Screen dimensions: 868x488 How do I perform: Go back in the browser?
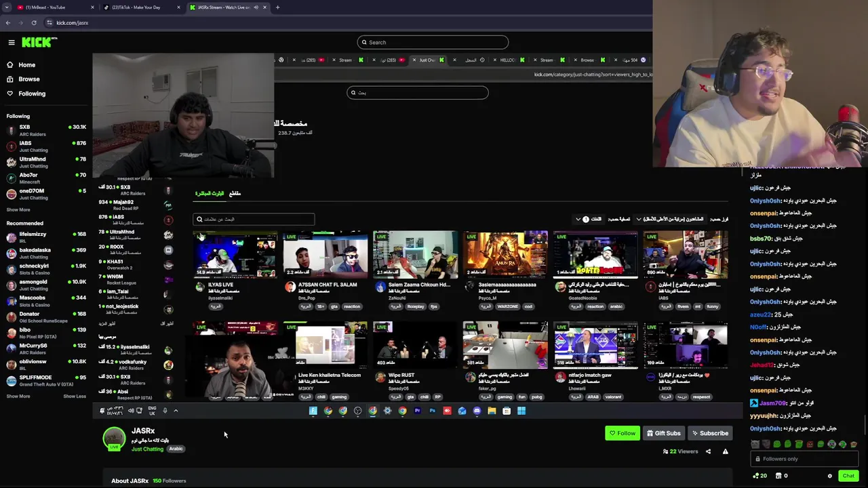pyautogui.click(x=8, y=22)
